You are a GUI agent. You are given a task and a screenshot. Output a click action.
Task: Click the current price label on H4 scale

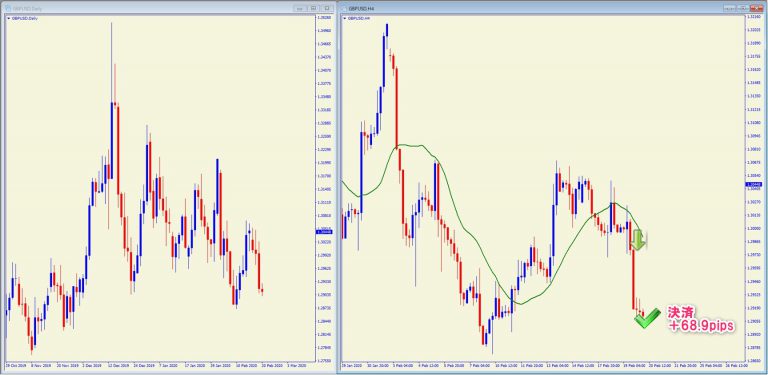[752, 184]
